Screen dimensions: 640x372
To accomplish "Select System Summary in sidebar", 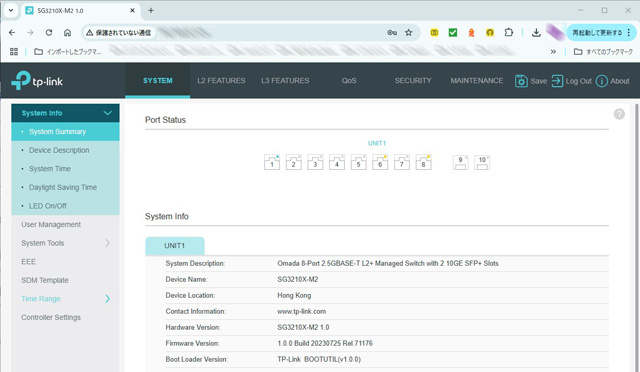I will click(x=65, y=131).
